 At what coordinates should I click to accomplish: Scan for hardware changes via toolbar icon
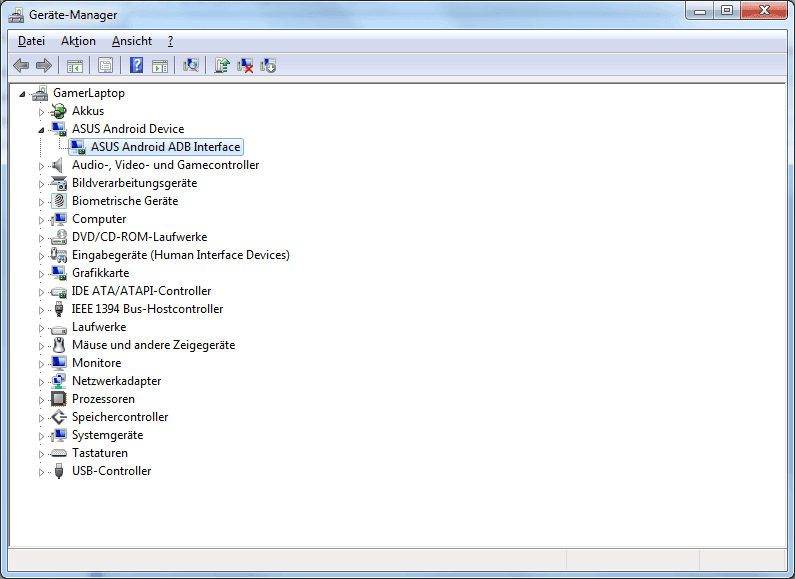[x=191, y=65]
